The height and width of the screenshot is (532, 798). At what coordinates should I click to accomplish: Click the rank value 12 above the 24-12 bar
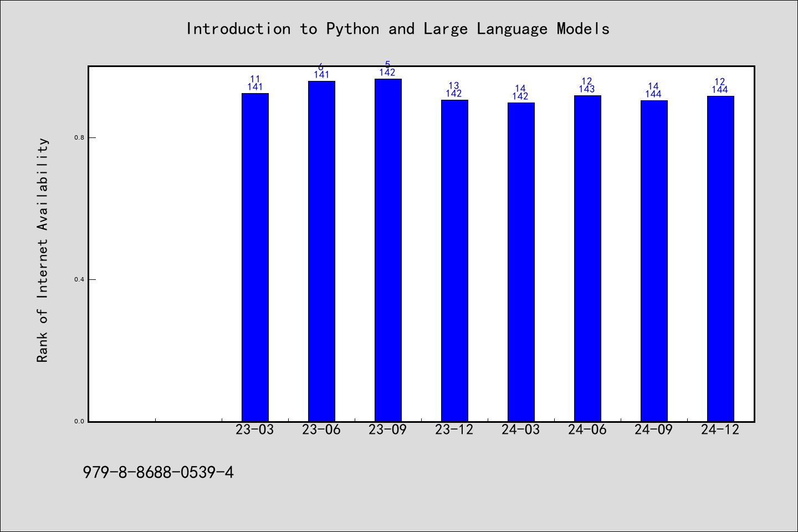(720, 82)
